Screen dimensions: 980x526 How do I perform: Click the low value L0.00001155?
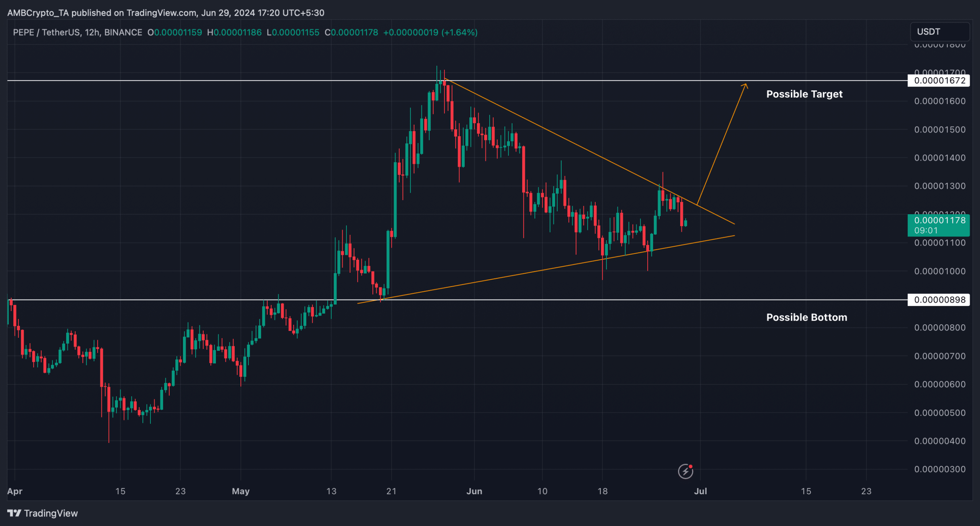click(293, 33)
